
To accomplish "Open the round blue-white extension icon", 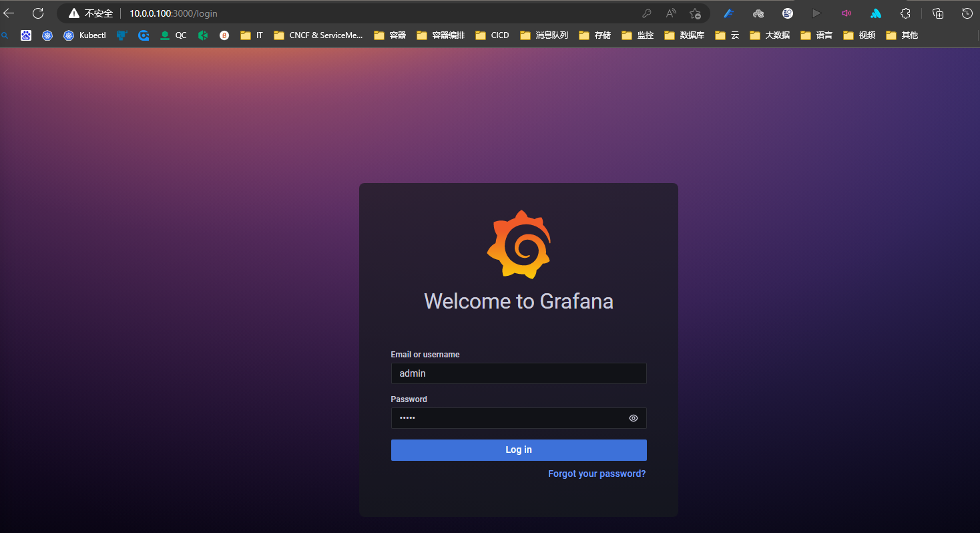I will coord(788,13).
